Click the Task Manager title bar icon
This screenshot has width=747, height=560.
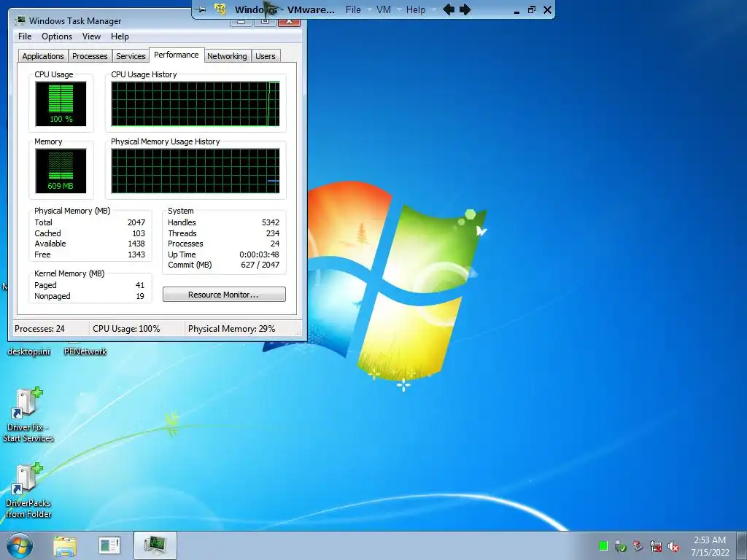20,20
